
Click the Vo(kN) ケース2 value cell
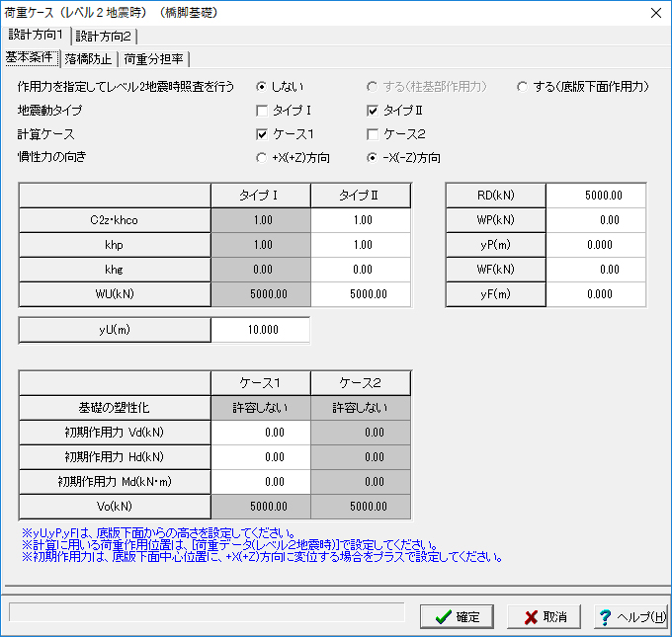(x=361, y=507)
